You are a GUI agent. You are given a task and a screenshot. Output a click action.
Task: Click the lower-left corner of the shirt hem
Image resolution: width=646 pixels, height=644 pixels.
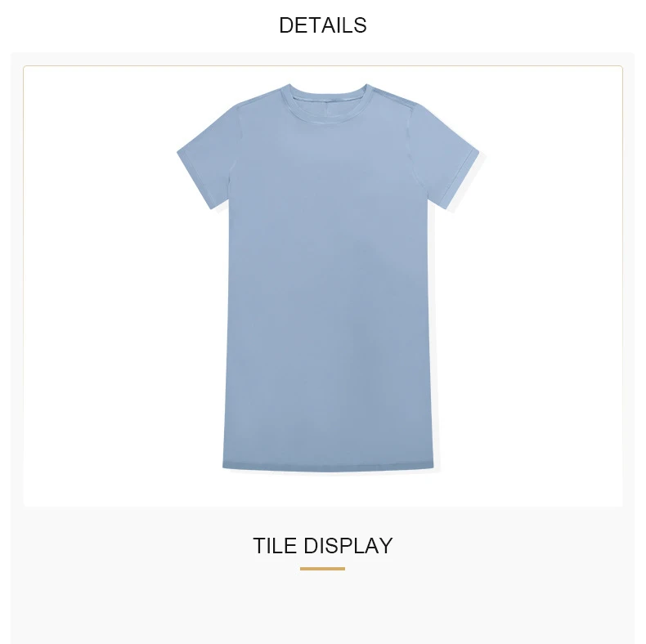tap(225, 466)
